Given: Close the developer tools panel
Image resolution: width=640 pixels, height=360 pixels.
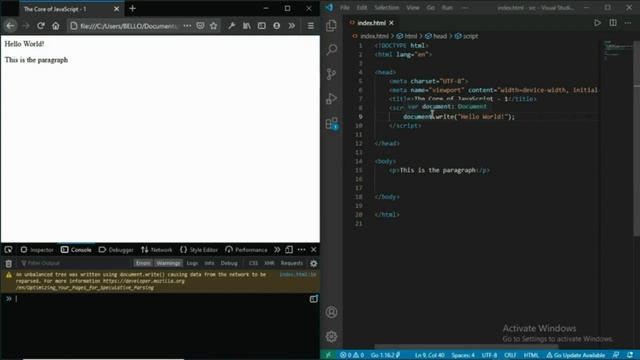Looking at the screenshot, I should [313, 249].
